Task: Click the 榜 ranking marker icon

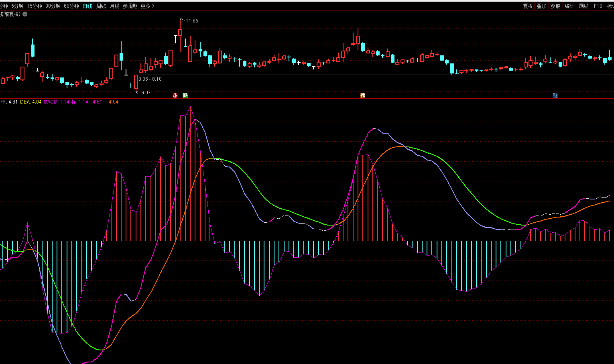Action: click(x=363, y=96)
